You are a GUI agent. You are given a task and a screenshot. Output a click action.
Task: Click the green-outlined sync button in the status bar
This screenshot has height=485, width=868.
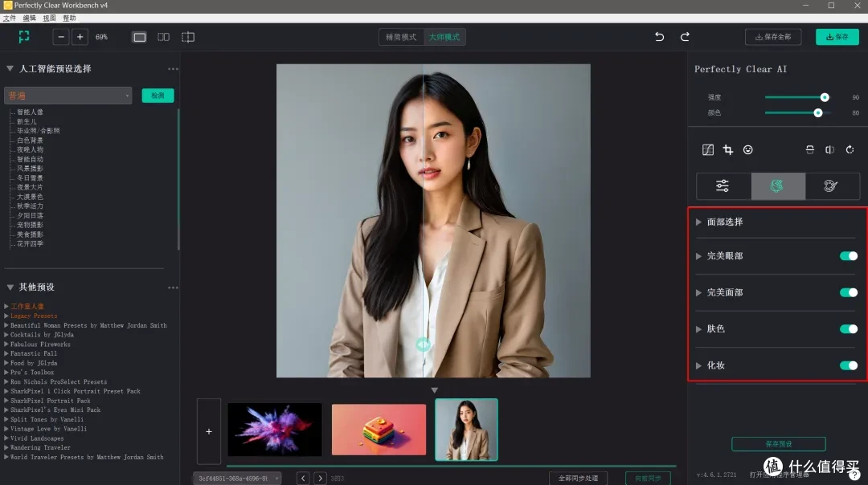tap(648, 479)
